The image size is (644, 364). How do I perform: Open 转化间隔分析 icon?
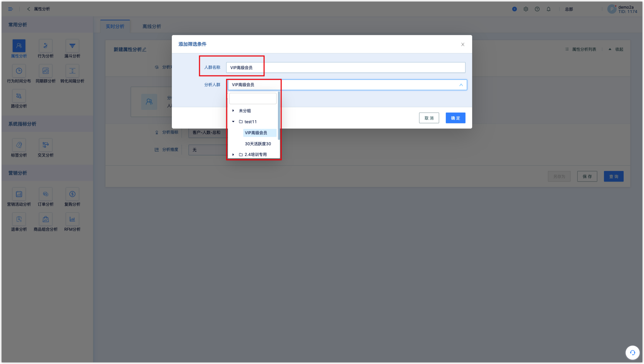tap(72, 71)
